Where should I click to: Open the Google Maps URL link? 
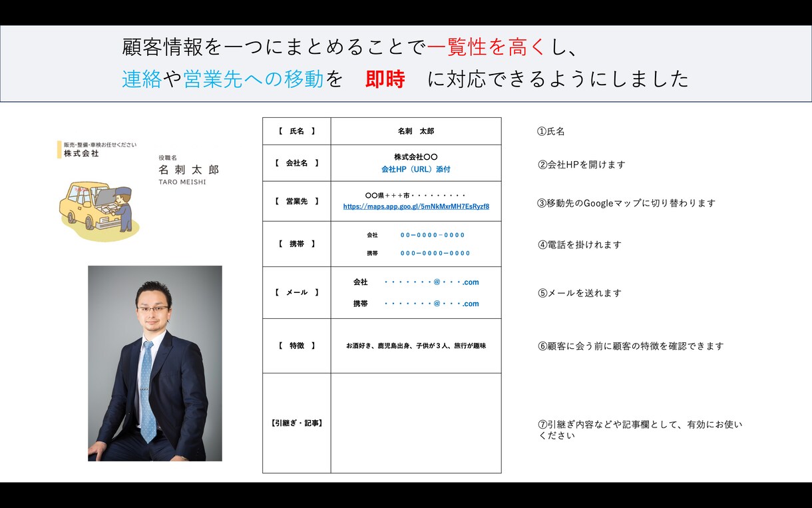point(416,206)
